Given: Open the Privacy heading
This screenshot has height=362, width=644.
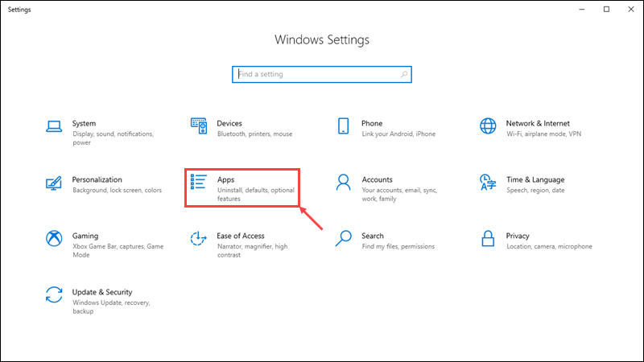Looking at the screenshot, I should coord(518,236).
